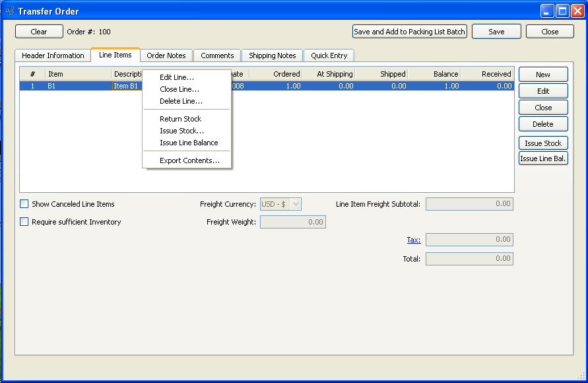This screenshot has width=588, height=383.
Task: Open the Quick Entry tab
Action: click(x=329, y=55)
